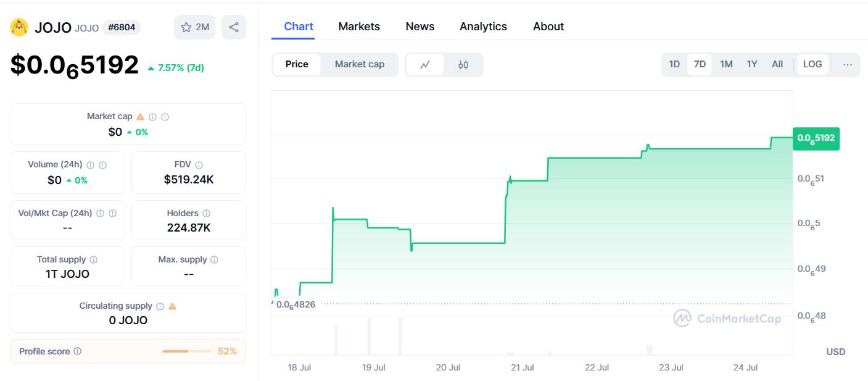
Task: Click the 18 Jul x-axis date label
Action: [299, 367]
